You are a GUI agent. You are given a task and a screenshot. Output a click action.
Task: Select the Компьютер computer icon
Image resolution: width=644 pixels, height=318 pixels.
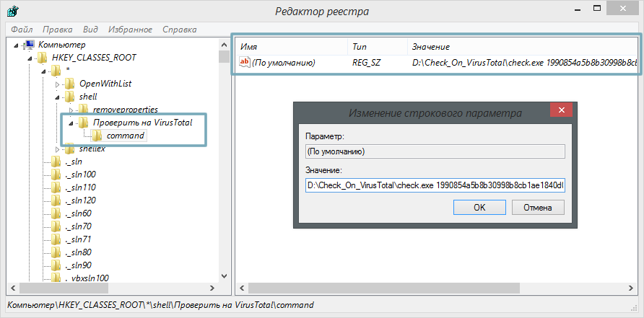(x=30, y=44)
